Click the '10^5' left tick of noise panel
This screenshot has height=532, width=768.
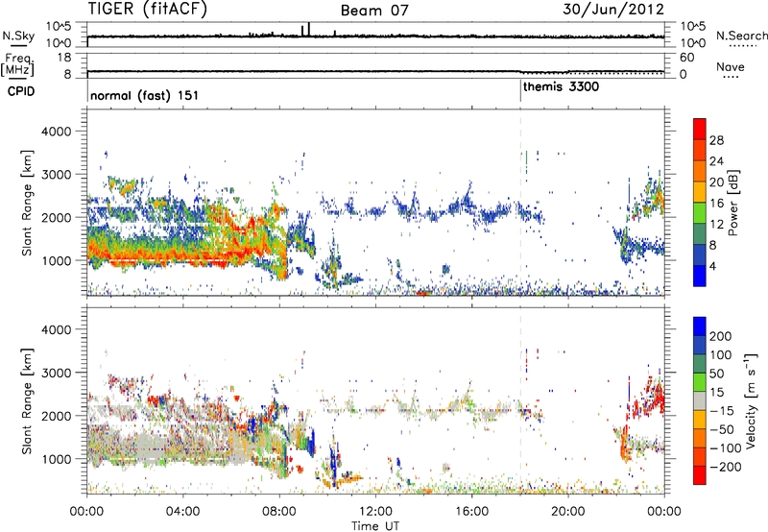pyautogui.click(x=59, y=26)
